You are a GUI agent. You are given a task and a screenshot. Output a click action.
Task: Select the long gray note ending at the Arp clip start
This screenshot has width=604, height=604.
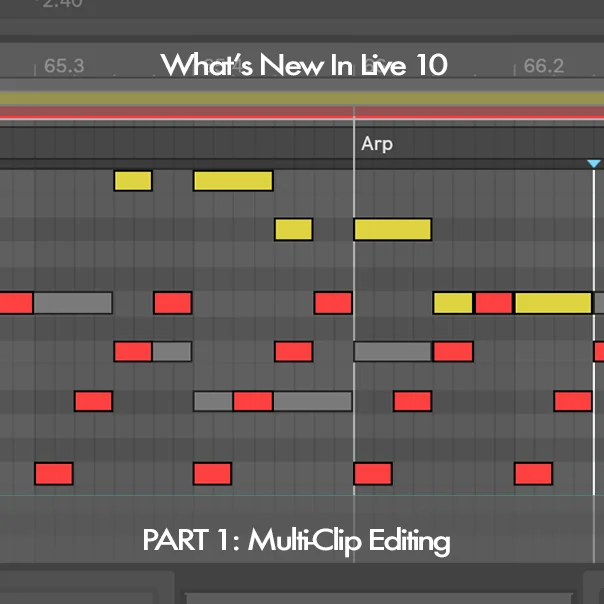point(312,401)
